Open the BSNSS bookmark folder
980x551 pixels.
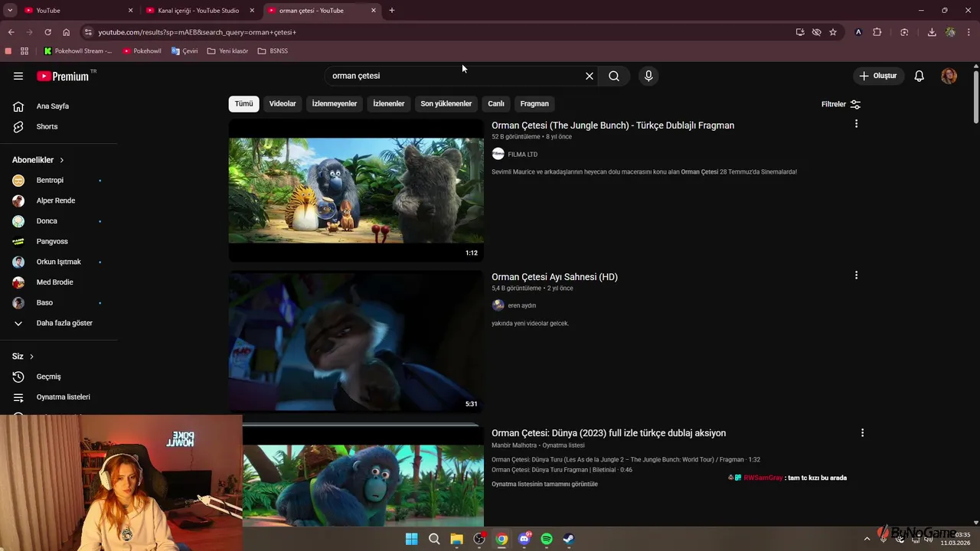tap(273, 51)
